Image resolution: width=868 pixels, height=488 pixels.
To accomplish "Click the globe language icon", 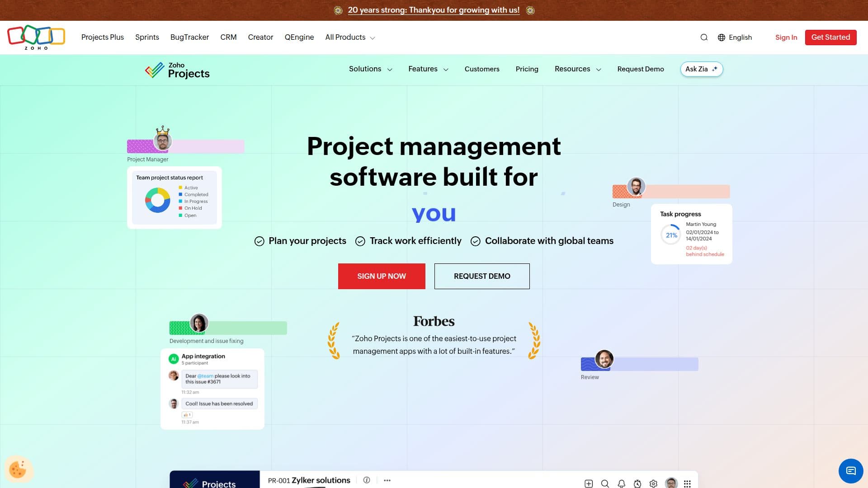I will click(x=722, y=38).
